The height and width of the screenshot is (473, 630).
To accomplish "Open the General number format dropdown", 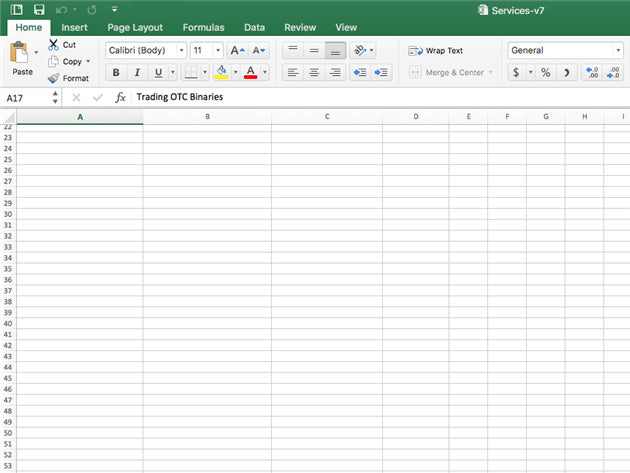I will pyautogui.click(x=565, y=50).
